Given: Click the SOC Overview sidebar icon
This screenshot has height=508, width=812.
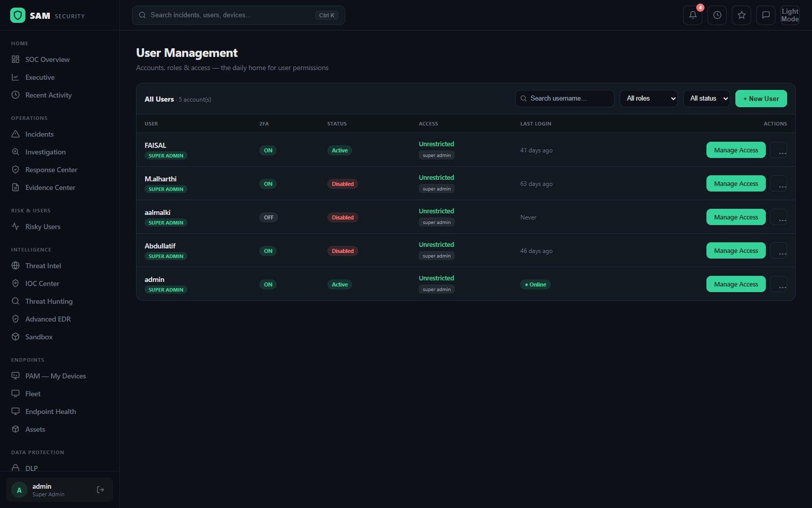Looking at the screenshot, I should pyautogui.click(x=15, y=59).
